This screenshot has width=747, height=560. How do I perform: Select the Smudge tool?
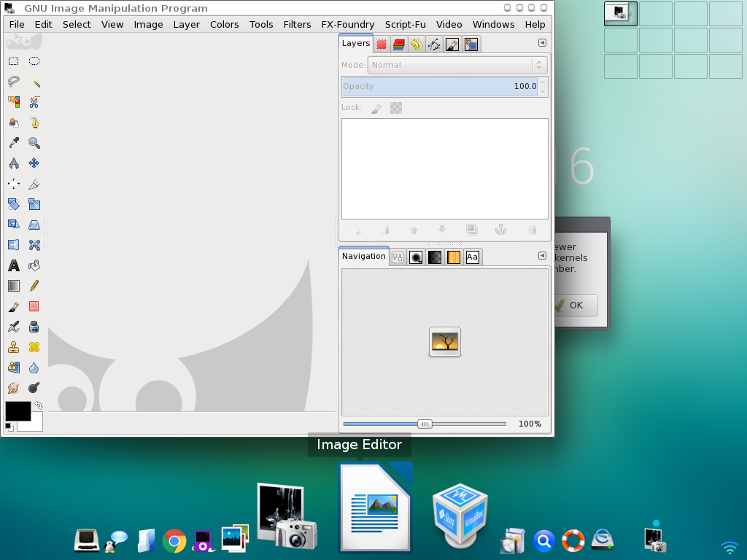pos(14,388)
